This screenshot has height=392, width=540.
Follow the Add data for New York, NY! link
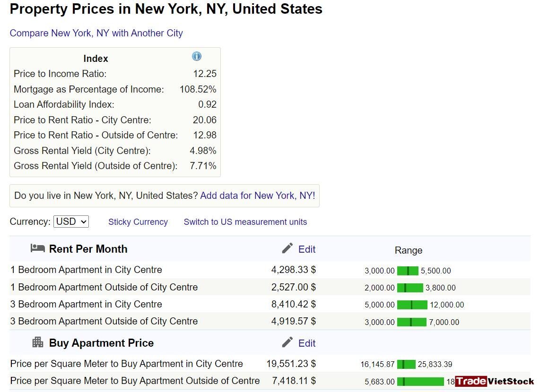[258, 196]
